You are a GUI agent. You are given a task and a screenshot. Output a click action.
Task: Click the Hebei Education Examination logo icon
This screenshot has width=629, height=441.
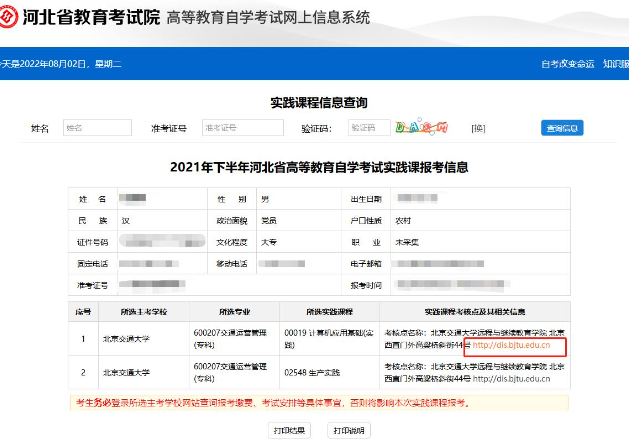[8, 17]
